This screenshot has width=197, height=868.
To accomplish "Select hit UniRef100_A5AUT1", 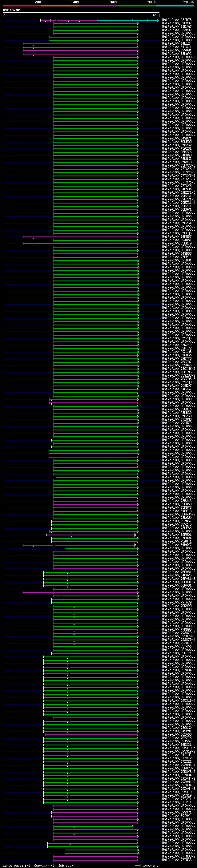I will pyautogui.click(x=177, y=542).
